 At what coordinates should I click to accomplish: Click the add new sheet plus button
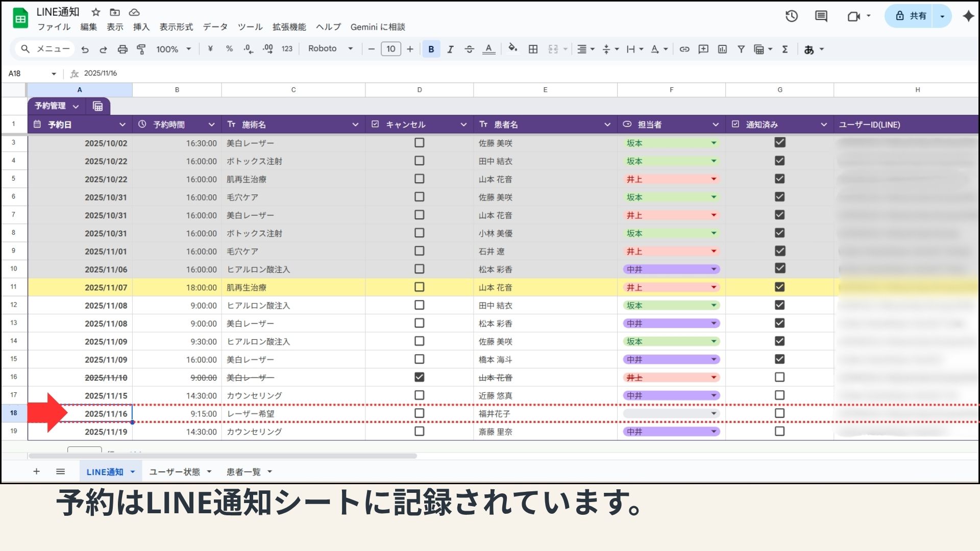click(x=36, y=471)
